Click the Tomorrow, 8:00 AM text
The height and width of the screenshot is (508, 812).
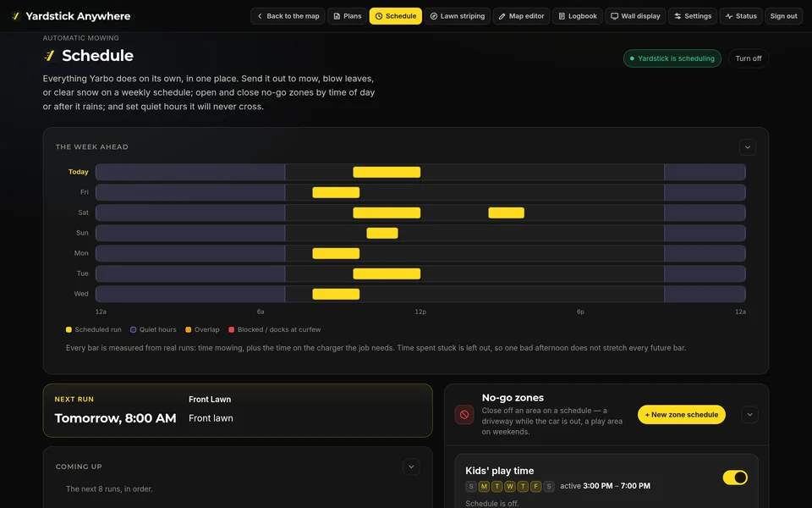tap(116, 418)
